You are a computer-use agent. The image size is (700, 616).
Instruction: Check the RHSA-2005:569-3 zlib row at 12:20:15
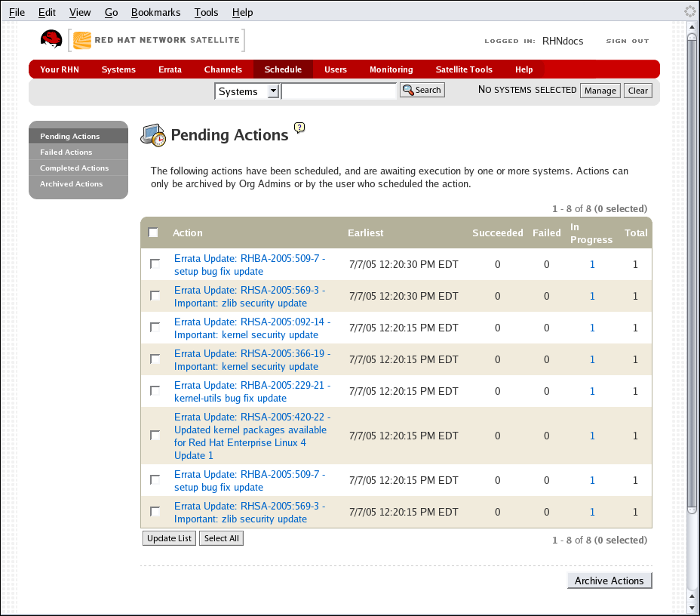pyautogui.click(x=155, y=512)
